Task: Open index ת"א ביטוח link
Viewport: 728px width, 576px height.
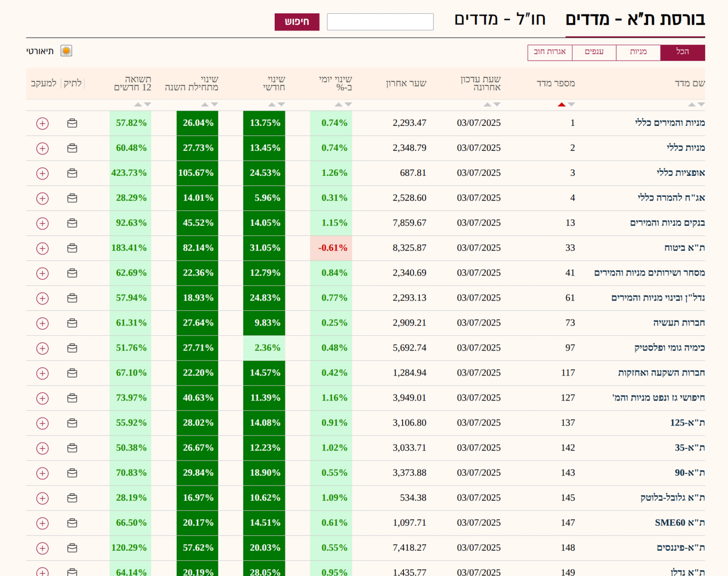Action: (x=685, y=248)
